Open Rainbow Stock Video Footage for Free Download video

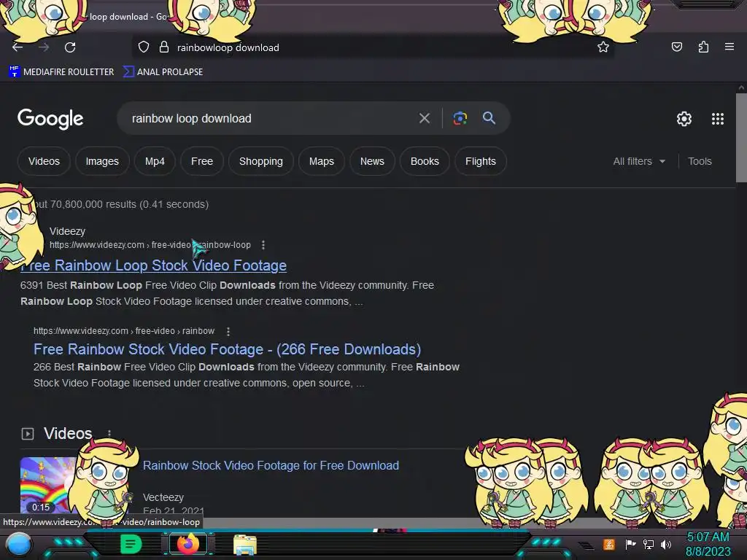click(271, 465)
